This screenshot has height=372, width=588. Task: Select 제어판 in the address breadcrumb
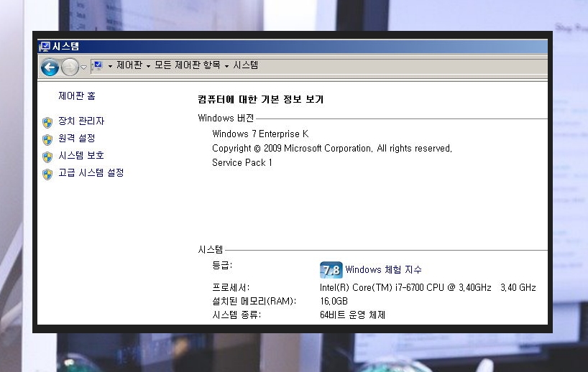[129, 65]
